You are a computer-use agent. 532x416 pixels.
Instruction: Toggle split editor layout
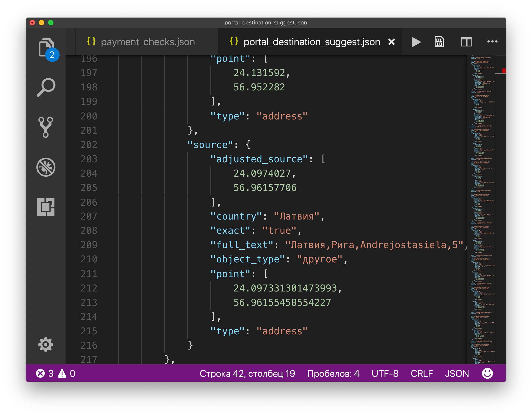pyautogui.click(x=466, y=42)
